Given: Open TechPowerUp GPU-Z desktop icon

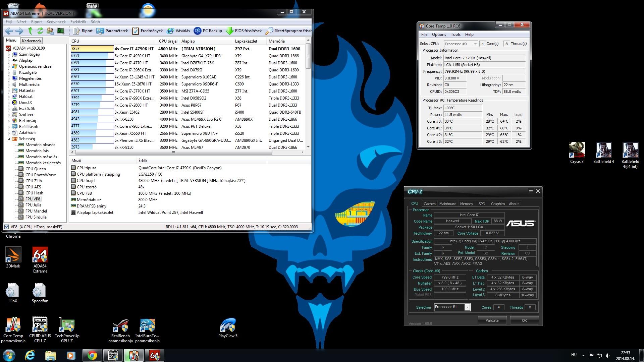Looking at the screenshot, I should click(67, 330).
